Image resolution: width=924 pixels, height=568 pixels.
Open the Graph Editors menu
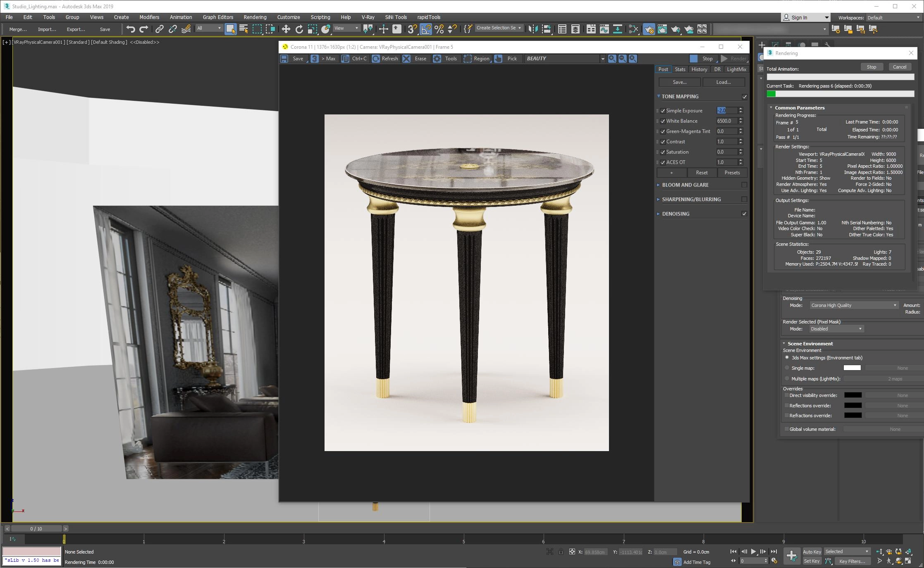[x=218, y=17]
